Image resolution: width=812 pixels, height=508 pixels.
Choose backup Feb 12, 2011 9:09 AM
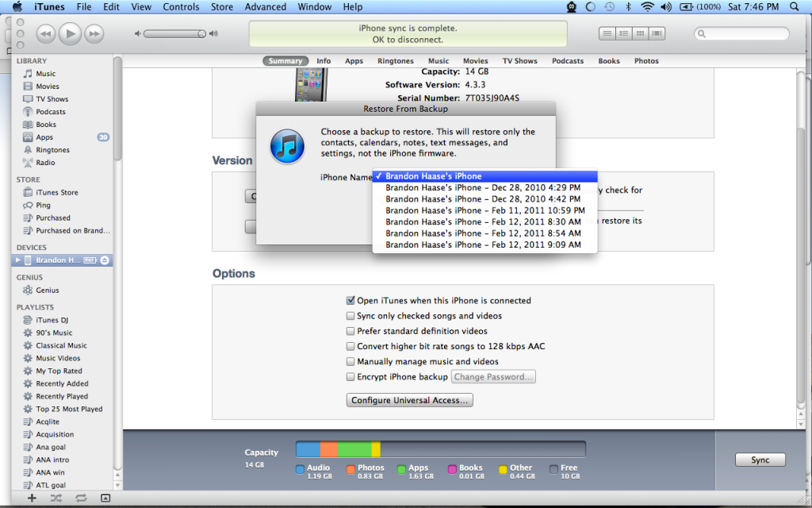(x=485, y=244)
